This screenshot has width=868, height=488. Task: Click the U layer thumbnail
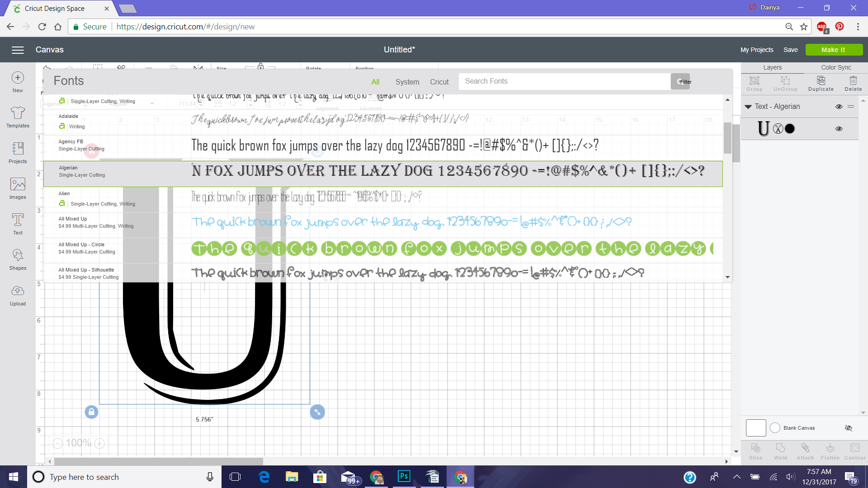pyautogui.click(x=763, y=129)
